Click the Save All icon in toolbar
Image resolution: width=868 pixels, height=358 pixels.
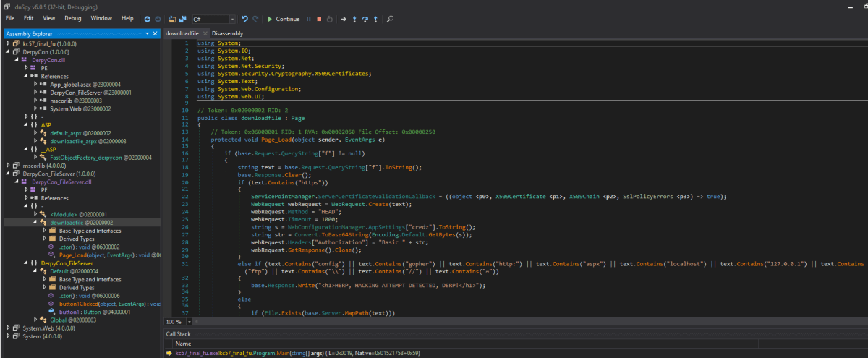[x=182, y=18]
